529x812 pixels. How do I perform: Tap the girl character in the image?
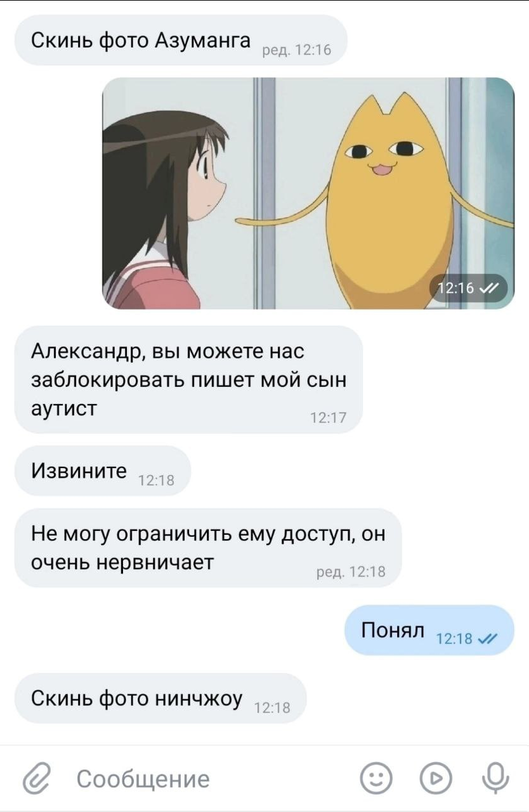click(165, 213)
